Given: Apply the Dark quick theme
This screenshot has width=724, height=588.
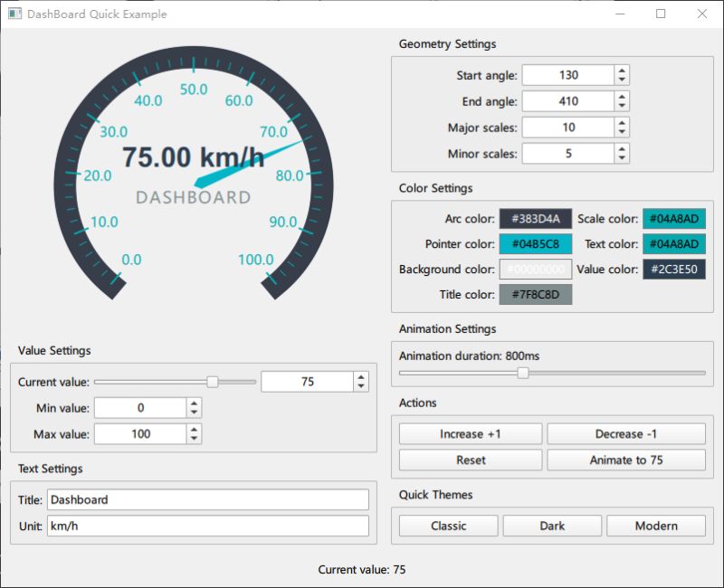Looking at the screenshot, I should [552, 526].
